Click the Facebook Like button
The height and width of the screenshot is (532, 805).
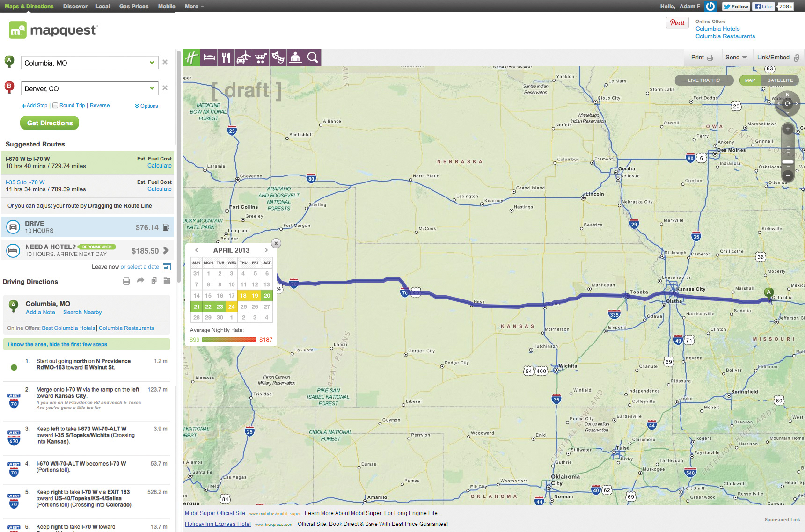tap(763, 7)
